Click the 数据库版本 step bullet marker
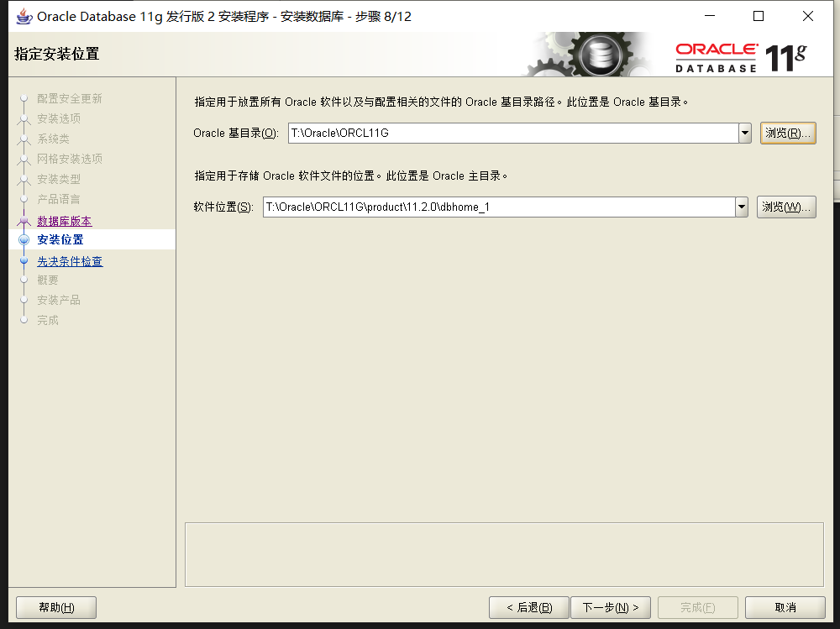The image size is (840, 629). [x=24, y=222]
